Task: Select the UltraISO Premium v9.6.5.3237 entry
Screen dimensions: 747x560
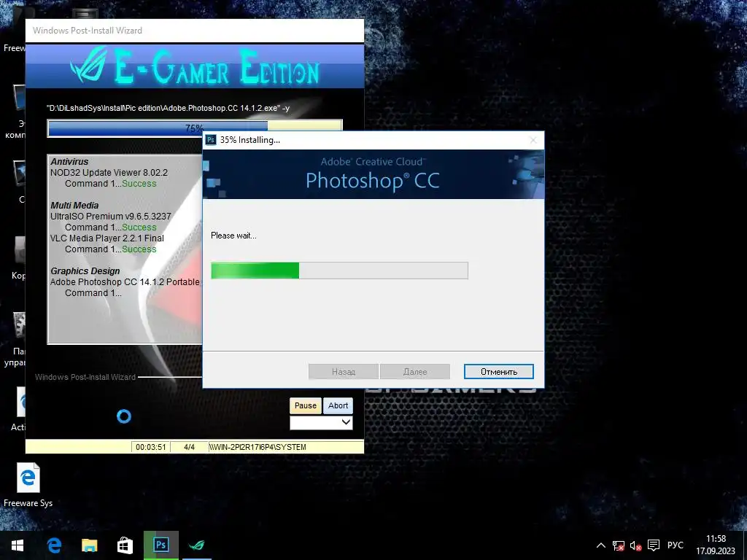Action: (111, 216)
